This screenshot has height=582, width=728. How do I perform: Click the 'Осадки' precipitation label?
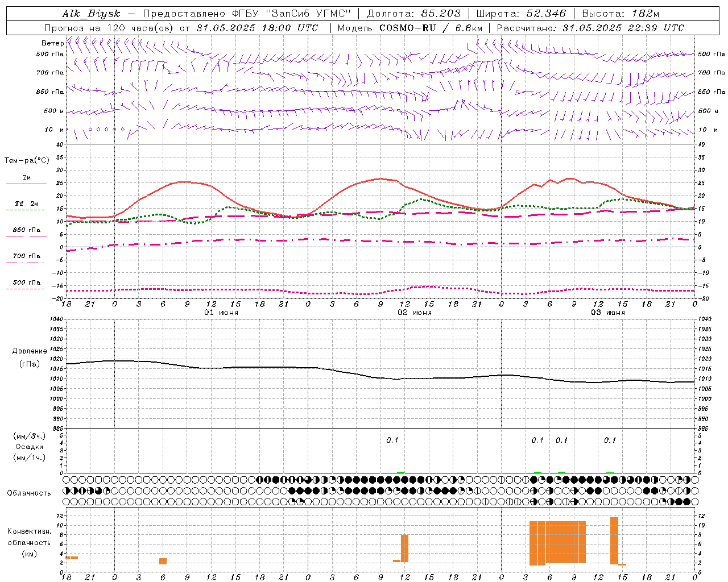coord(30,447)
